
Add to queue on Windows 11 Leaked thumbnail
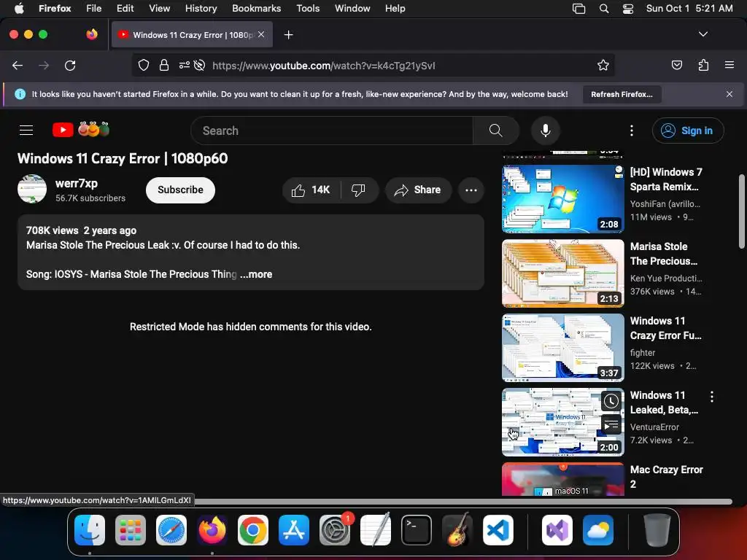tap(611, 424)
